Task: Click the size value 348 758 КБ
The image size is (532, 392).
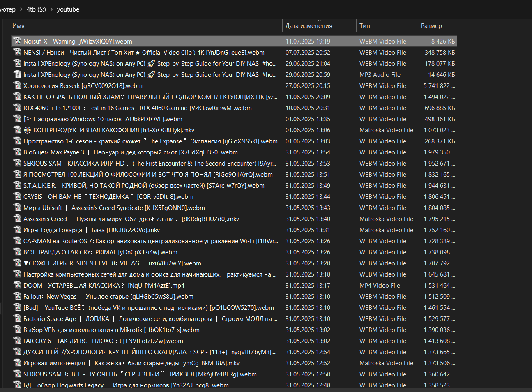Action: tap(440, 52)
